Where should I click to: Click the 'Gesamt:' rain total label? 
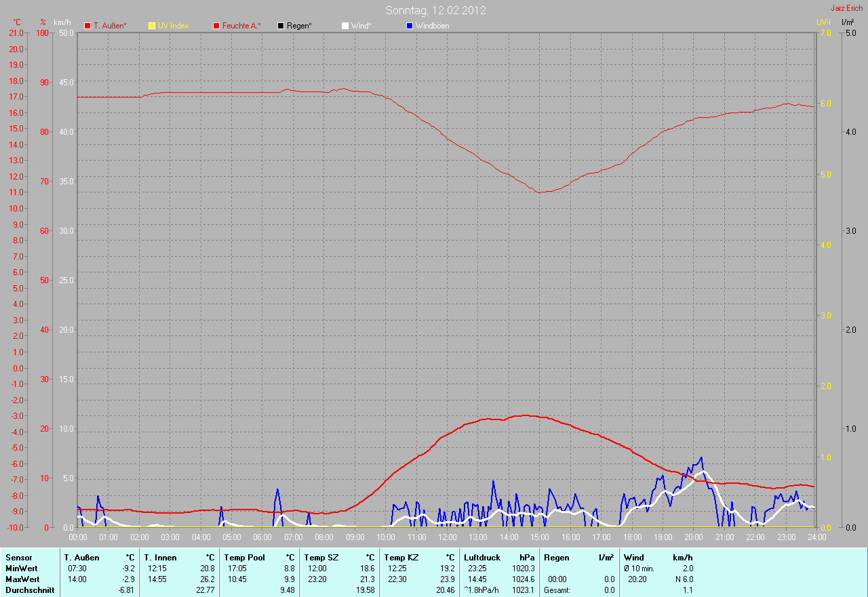pos(557,590)
